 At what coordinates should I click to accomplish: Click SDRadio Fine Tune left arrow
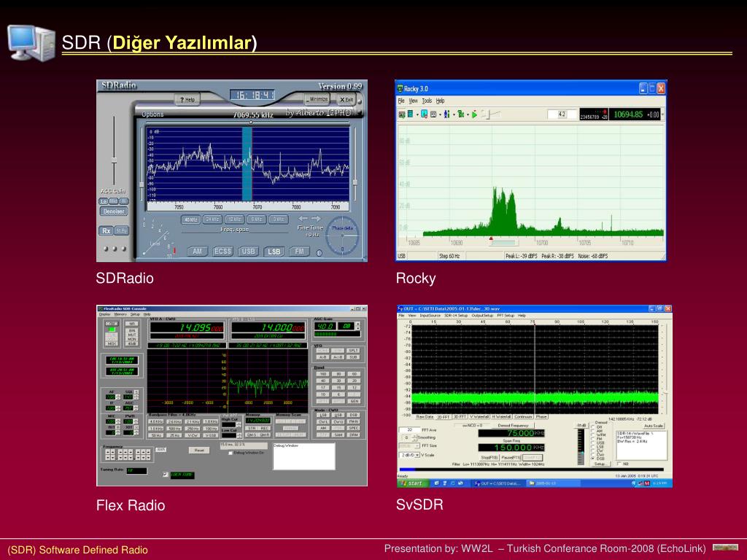point(303,219)
